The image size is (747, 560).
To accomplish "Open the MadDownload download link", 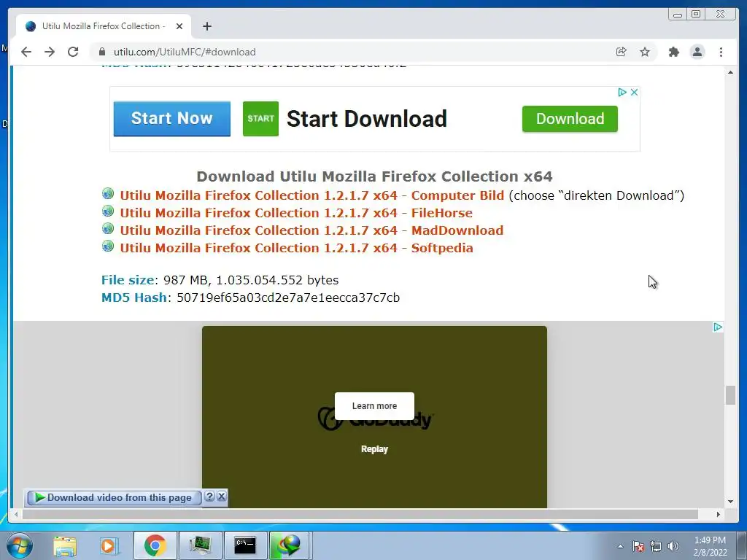I will pyautogui.click(x=311, y=230).
